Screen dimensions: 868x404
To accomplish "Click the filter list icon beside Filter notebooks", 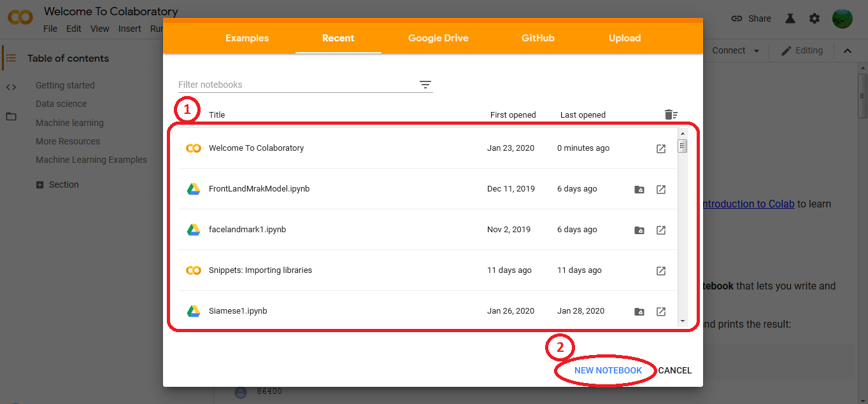I will click(425, 85).
